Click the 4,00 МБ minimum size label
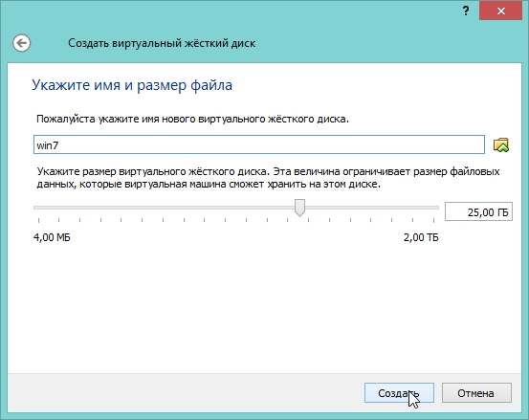This screenshot has height=420, width=529. [52, 237]
